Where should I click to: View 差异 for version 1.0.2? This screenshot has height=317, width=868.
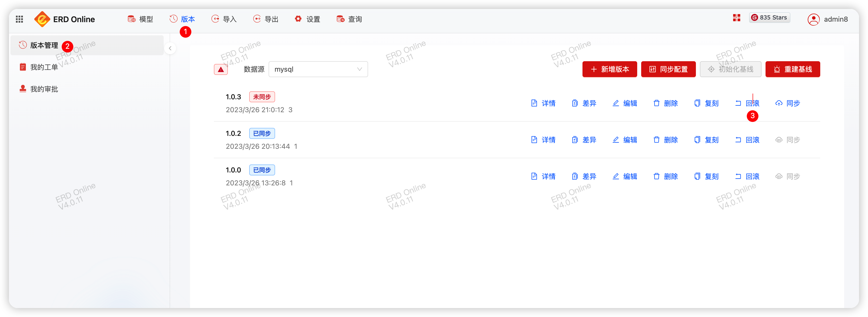coord(584,140)
